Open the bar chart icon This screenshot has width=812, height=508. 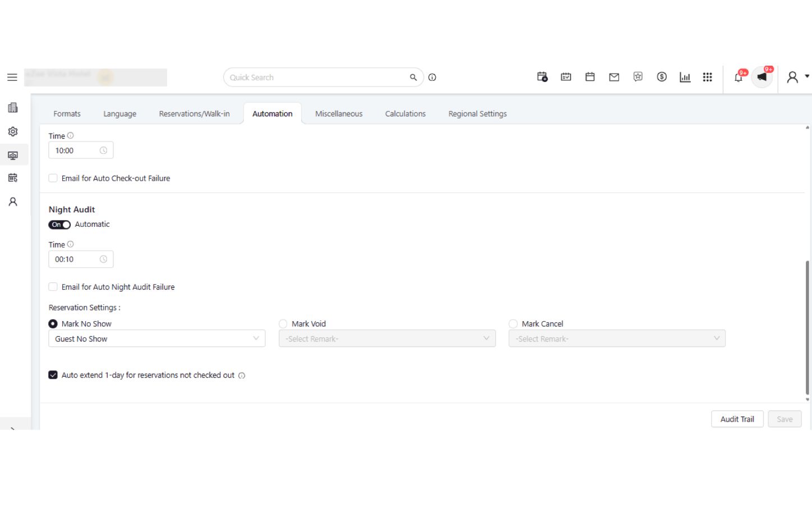pos(685,77)
